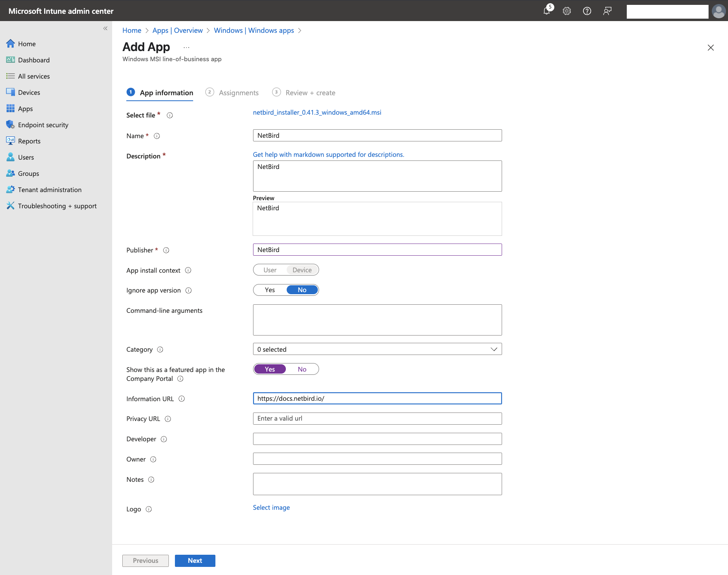Viewport: 728px width, 575px height.
Task: Open the Add App ellipsis menu
Action: 186,47
